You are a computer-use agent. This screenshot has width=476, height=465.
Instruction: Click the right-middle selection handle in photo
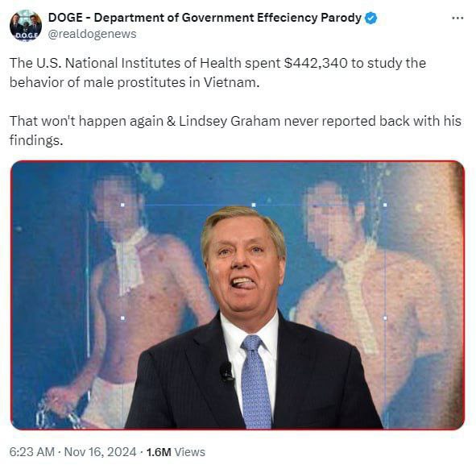point(385,318)
